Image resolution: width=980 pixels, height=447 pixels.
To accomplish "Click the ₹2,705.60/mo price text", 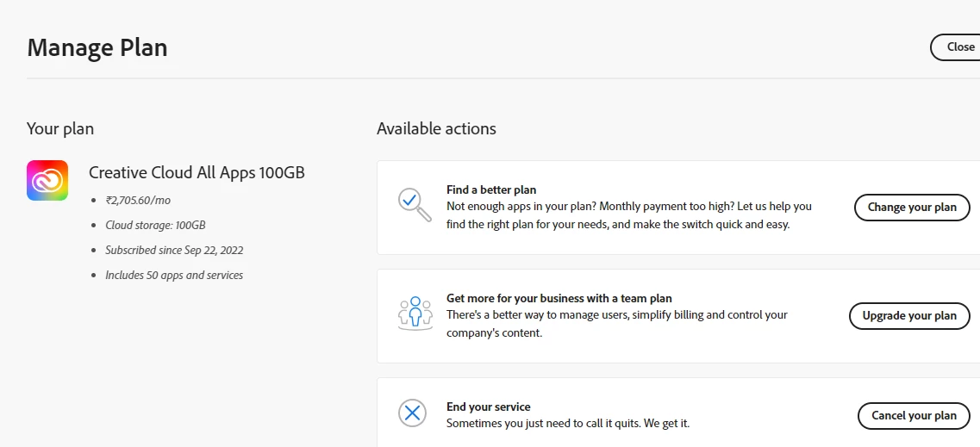I will pyautogui.click(x=138, y=200).
